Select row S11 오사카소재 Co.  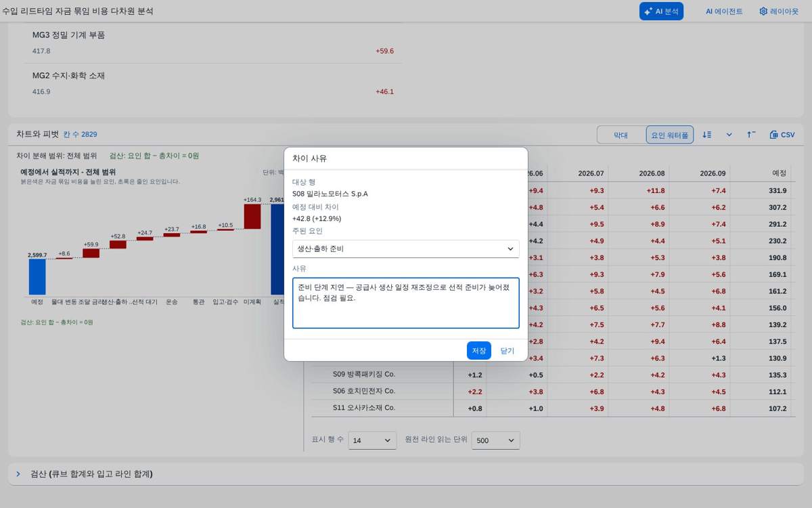tap(363, 408)
